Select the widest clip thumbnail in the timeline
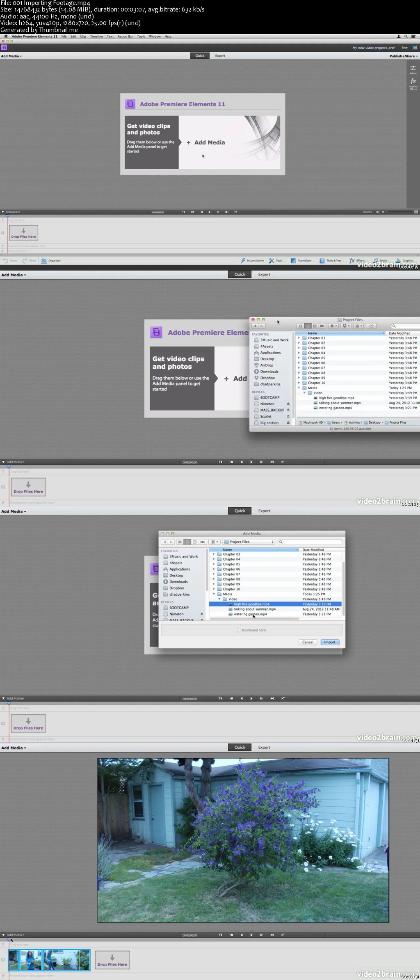 pyautogui.click(x=67, y=960)
